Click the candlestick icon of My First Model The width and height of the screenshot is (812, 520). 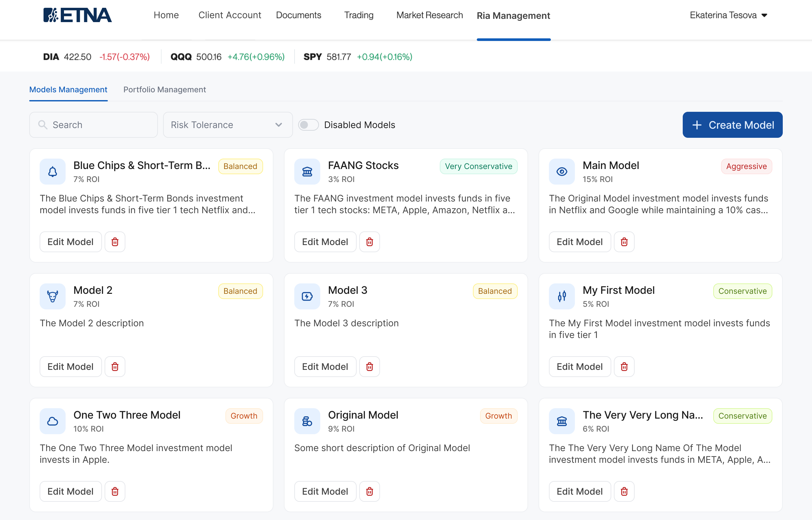(x=562, y=296)
